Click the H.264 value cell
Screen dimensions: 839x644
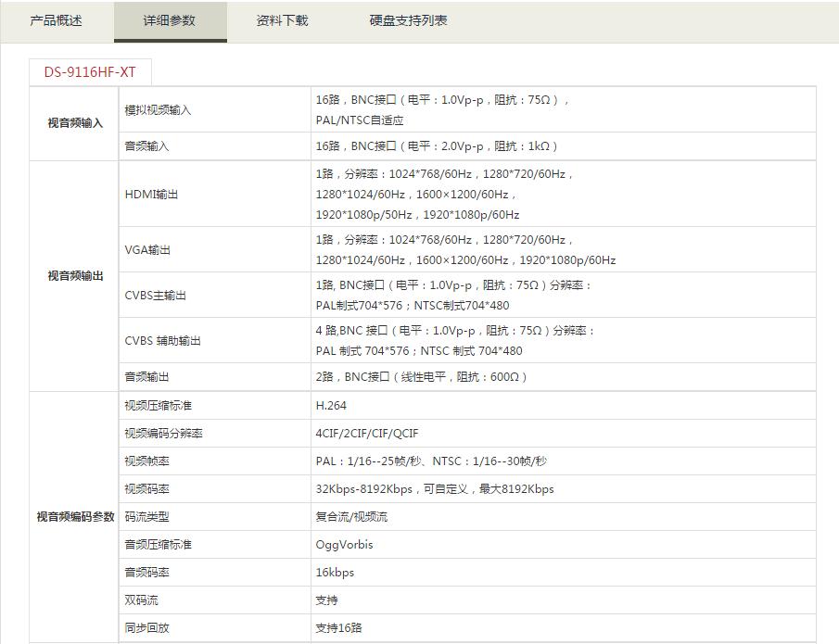coord(331,406)
